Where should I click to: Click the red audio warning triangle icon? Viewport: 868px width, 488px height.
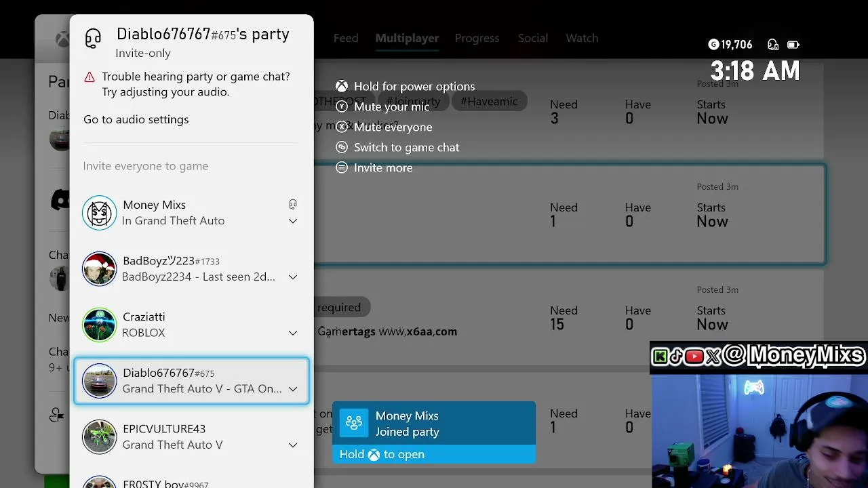90,77
